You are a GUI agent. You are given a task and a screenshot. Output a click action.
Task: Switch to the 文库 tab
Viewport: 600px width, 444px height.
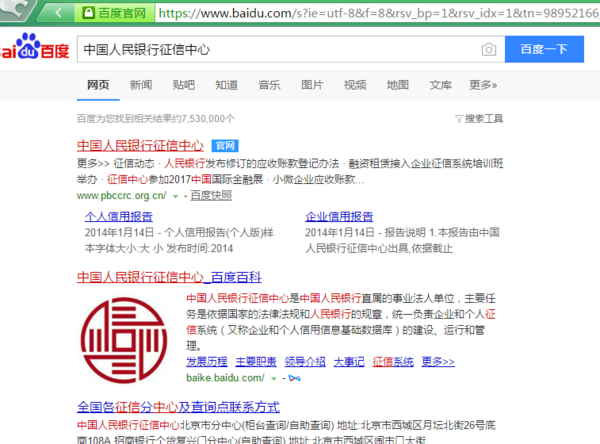[440, 85]
